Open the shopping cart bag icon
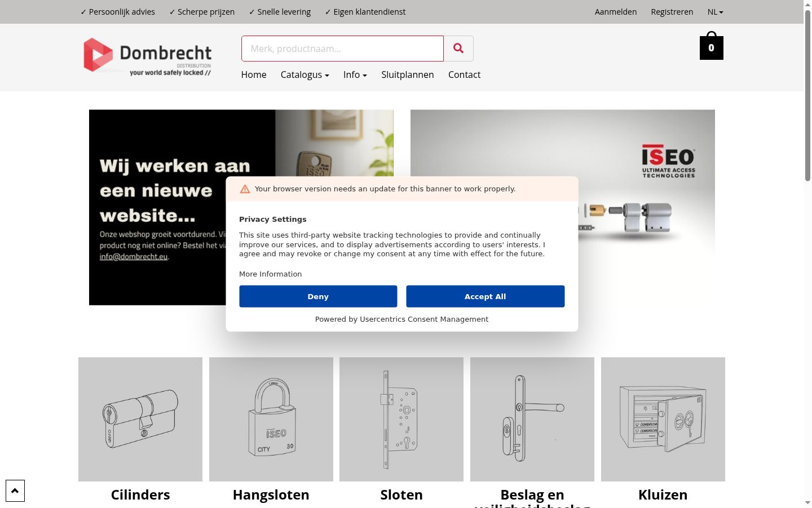 pos(712,46)
